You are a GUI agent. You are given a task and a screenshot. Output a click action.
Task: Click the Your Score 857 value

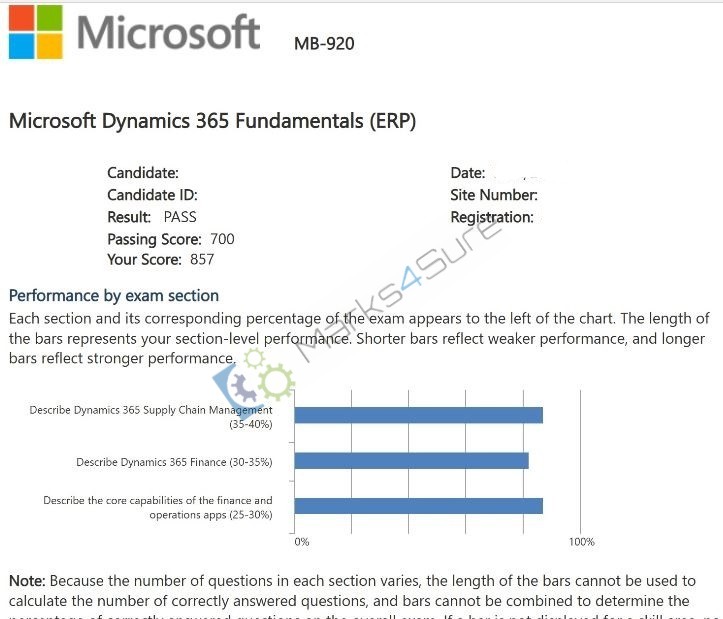pos(202,259)
